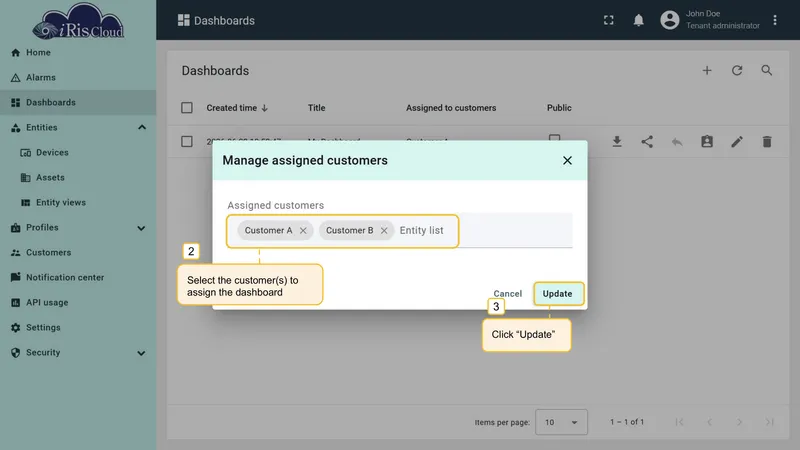The height and width of the screenshot is (450, 800).
Task: Open the top-right three-dot menu
Action: click(774, 20)
